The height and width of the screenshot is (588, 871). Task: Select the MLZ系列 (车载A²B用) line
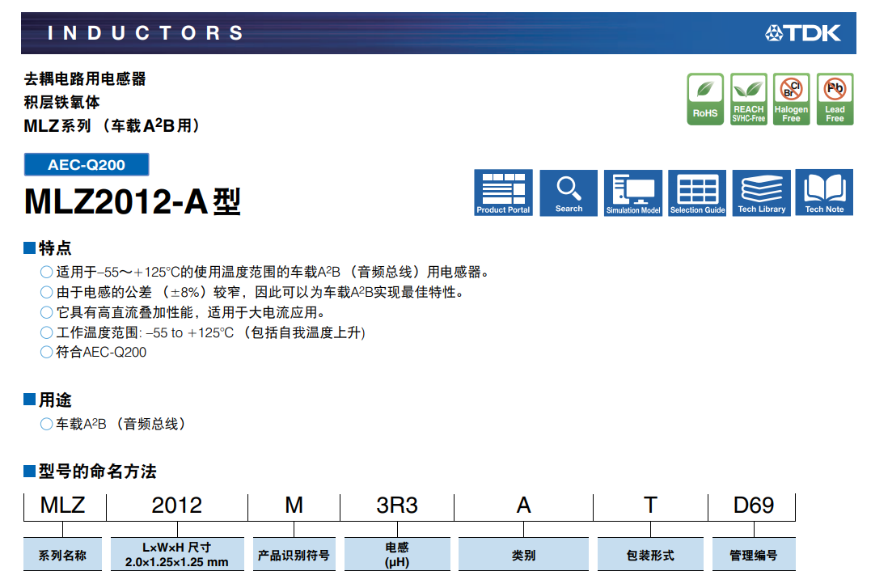point(112,125)
